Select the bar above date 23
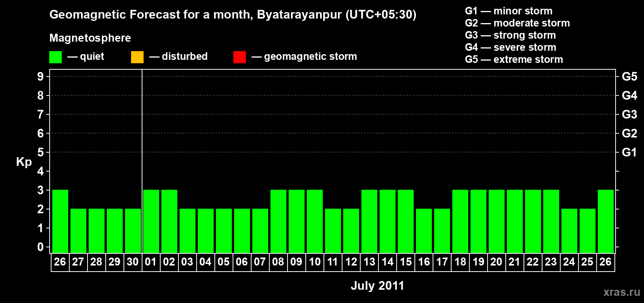This screenshot has height=303, width=644. [x=551, y=221]
